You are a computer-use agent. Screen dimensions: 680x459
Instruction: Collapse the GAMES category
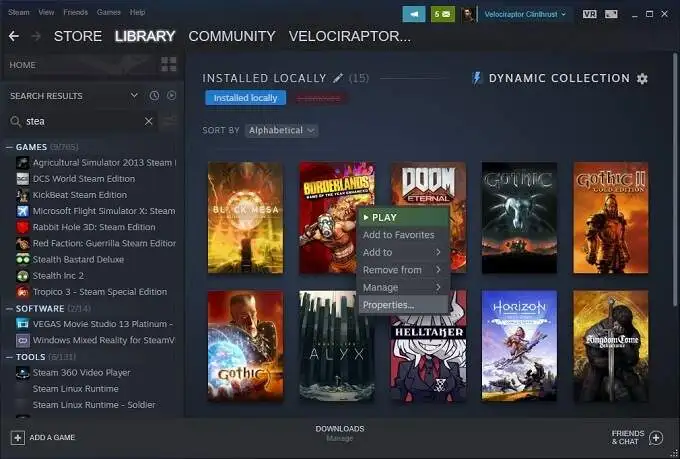pos(9,147)
